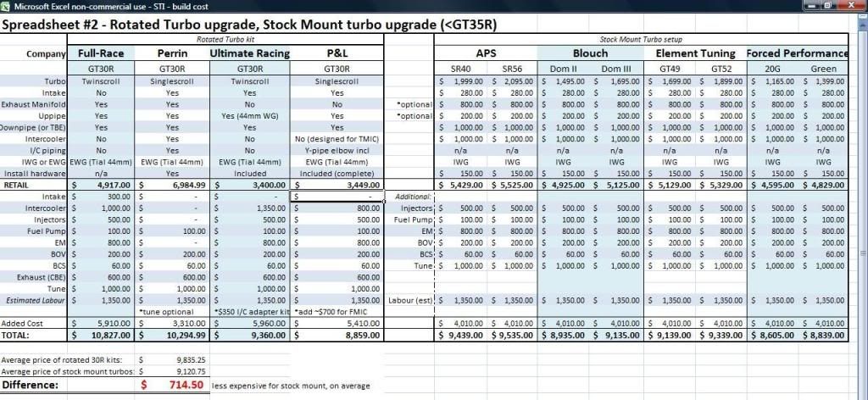Select Perrin added cost 3,310.00

click(172, 324)
